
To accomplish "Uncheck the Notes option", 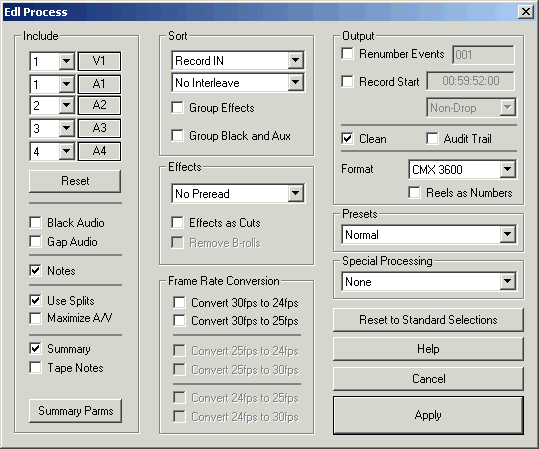I will coord(35,271).
